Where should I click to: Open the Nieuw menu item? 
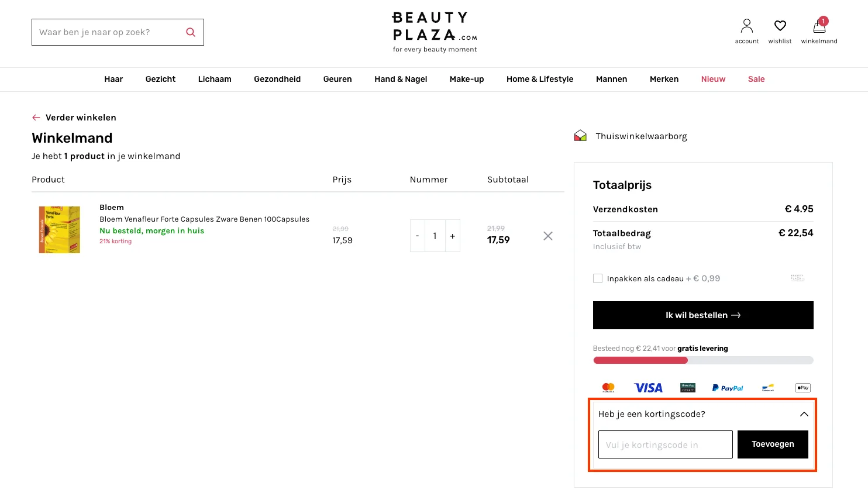coord(713,79)
